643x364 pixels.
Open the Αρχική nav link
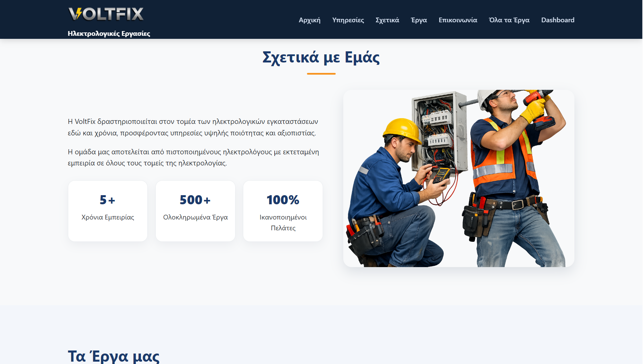[310, 20]
